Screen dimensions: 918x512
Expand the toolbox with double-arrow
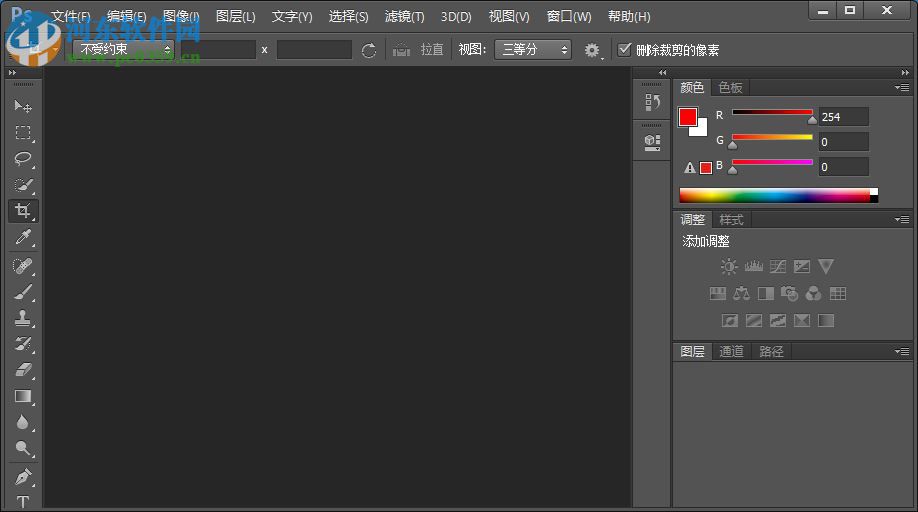tap(12, 73)
